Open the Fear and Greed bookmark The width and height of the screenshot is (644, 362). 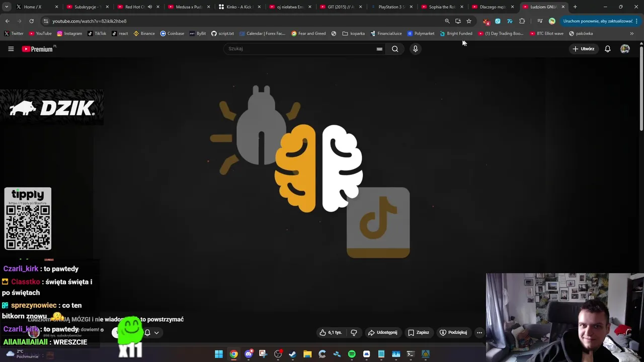click(308, 34)
